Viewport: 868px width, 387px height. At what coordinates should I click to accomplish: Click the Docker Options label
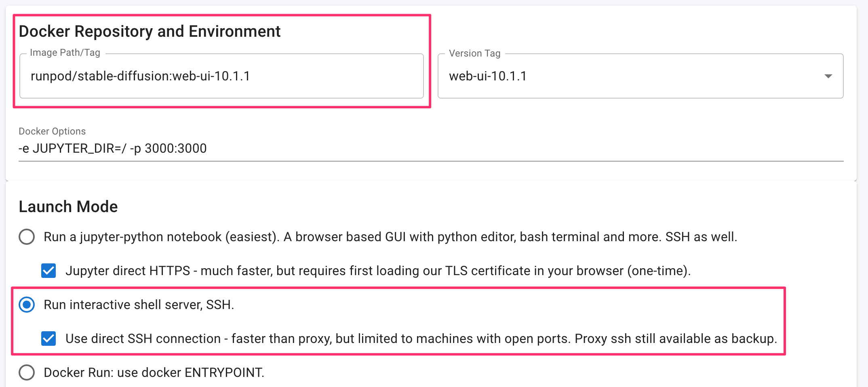52,131
